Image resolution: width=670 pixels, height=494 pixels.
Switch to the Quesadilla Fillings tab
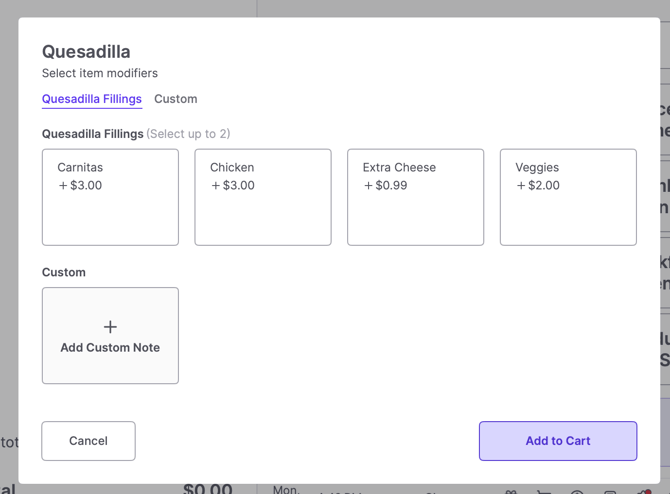point(92,99)
